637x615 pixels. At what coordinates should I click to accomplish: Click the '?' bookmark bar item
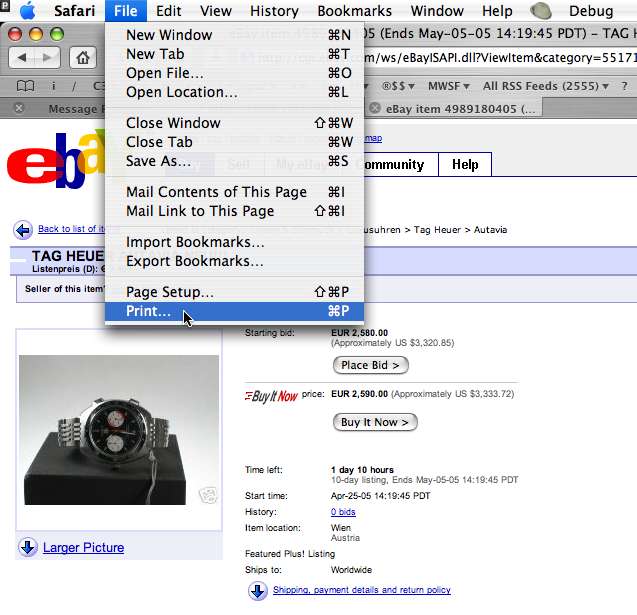point(624,86)
